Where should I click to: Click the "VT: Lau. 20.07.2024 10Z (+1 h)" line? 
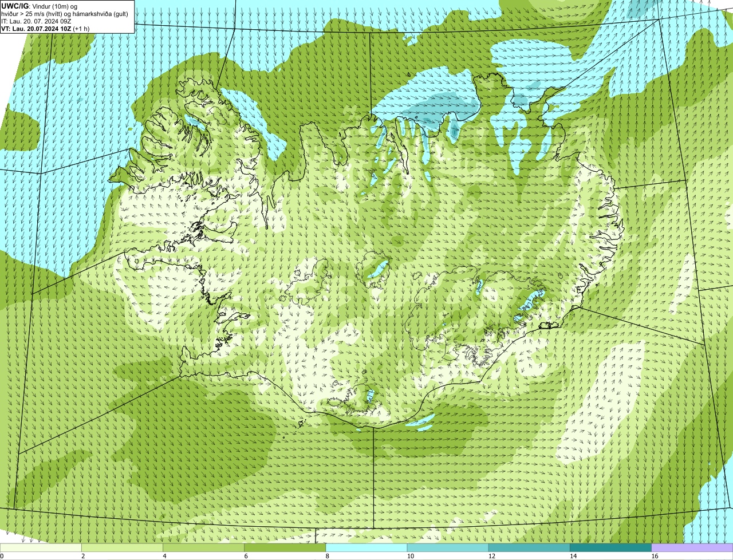point(45,29)
